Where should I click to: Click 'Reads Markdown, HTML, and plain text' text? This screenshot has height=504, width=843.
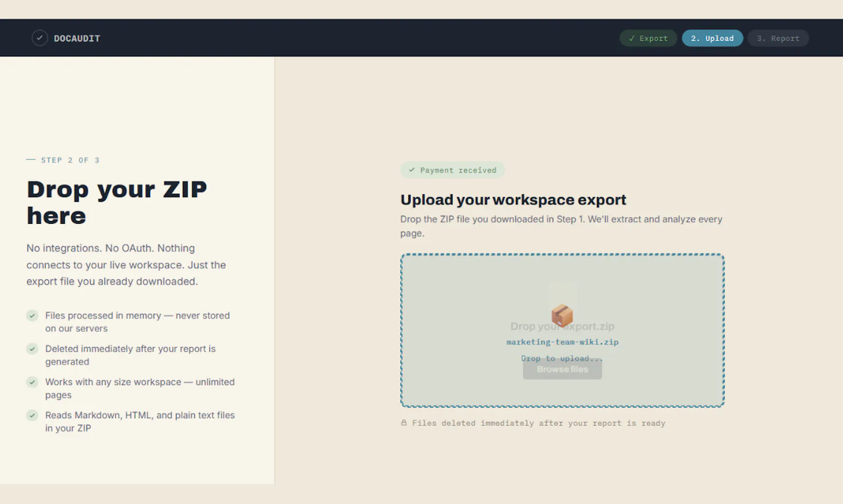(x=140, y=421)
